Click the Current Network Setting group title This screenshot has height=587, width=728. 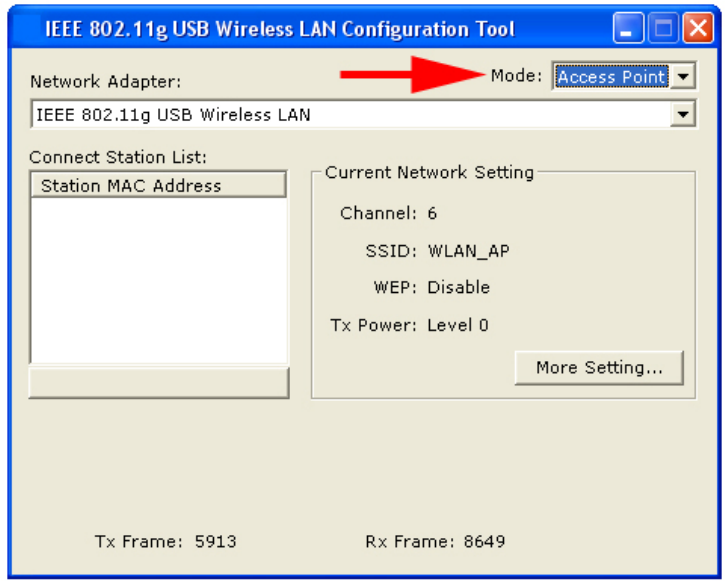coord(429,172)
